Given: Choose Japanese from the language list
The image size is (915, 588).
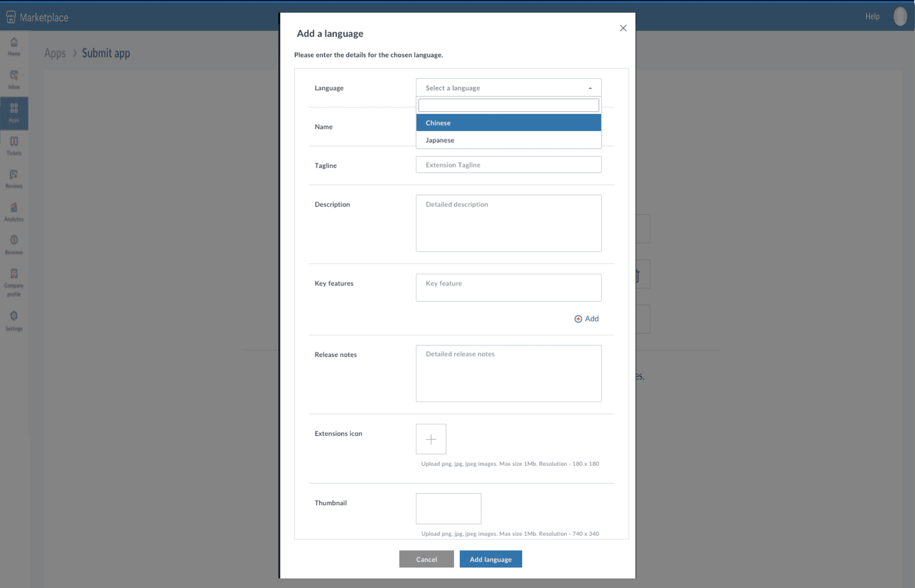Looking at the screenshot, I should coord(508,140).
